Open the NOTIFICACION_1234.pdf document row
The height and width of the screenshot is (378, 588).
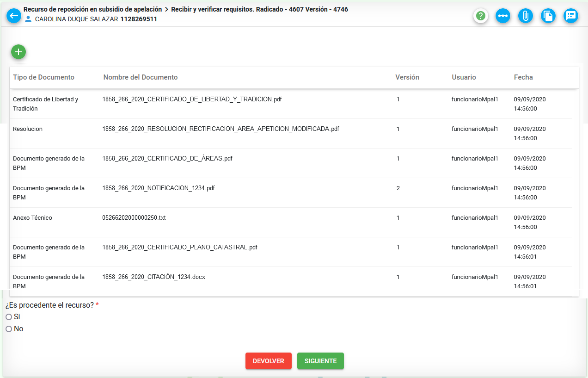[159, 188]
